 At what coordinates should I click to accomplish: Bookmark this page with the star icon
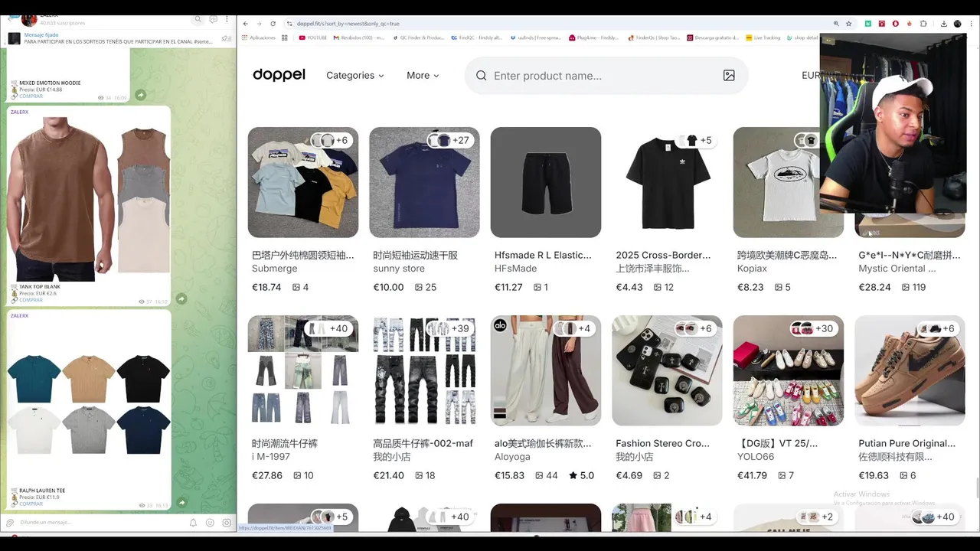(850, 24)
